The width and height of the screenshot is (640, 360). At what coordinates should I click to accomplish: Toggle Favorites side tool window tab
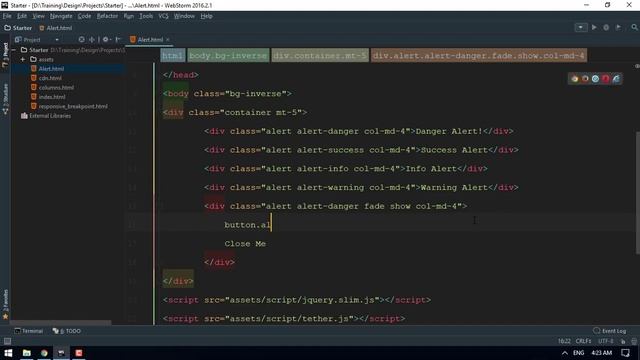click(5, 304)
